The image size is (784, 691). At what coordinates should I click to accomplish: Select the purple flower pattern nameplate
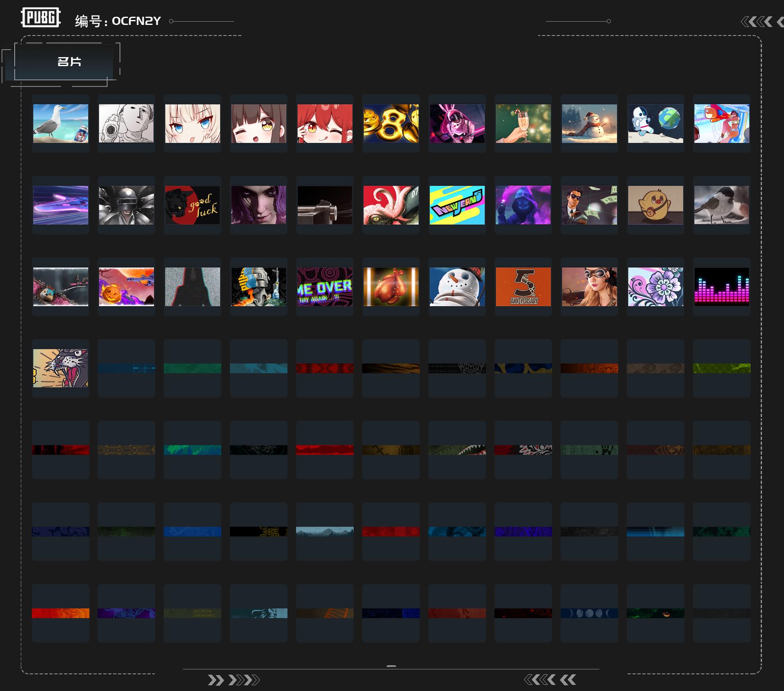(x=656, y=287)
